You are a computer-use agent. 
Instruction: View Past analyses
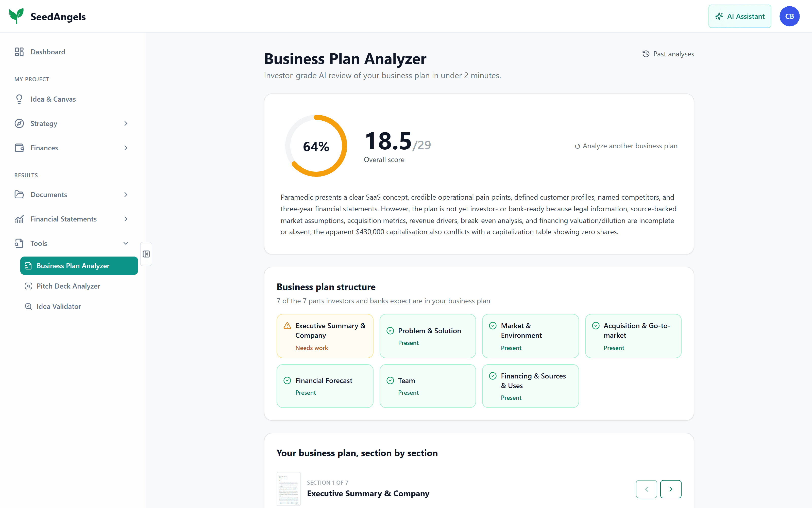point(668,54)
